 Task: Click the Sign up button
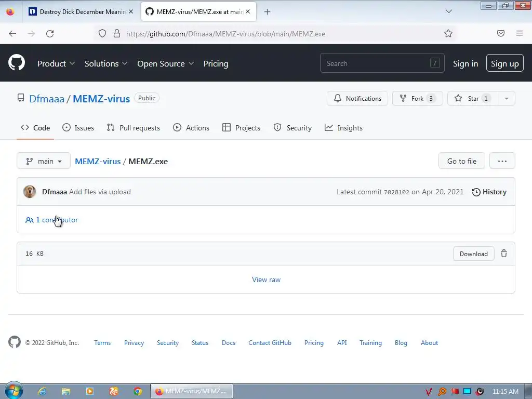505,63
